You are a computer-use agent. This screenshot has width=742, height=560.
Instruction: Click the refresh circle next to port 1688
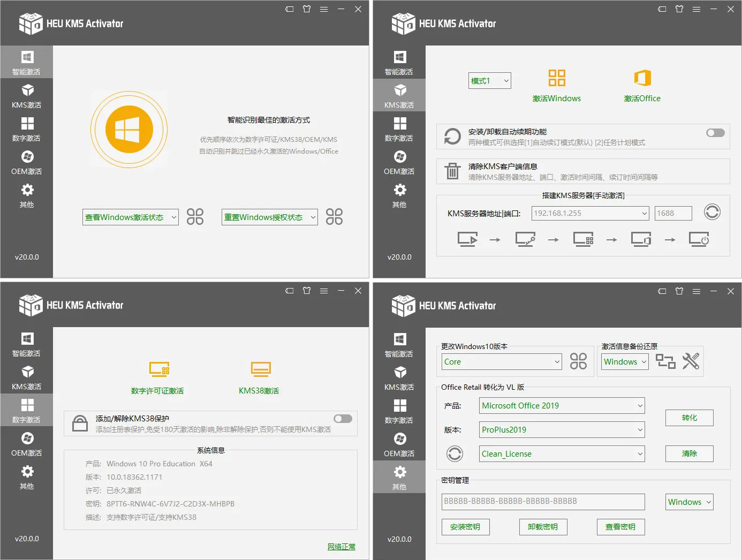[712, 212]
